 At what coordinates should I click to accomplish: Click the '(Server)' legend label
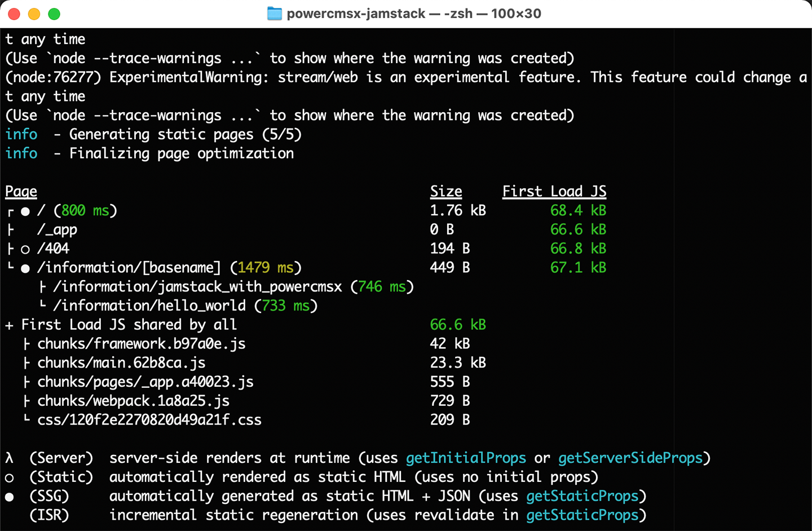tap(61, 458)
